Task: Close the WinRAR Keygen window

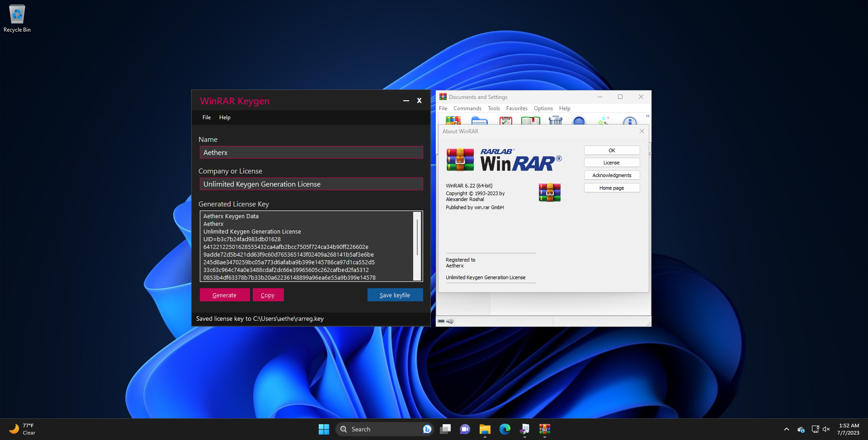Action: coord(419,101)
